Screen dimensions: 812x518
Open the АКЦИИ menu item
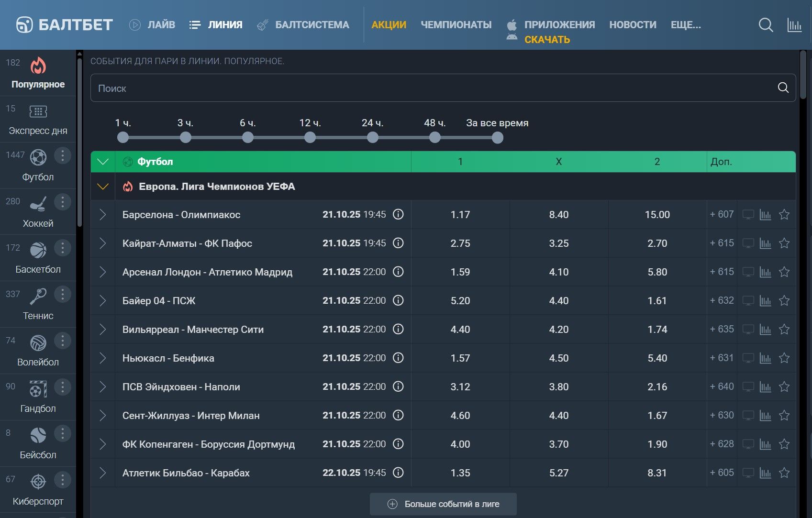pyautogui.click(x=389, y=25)
